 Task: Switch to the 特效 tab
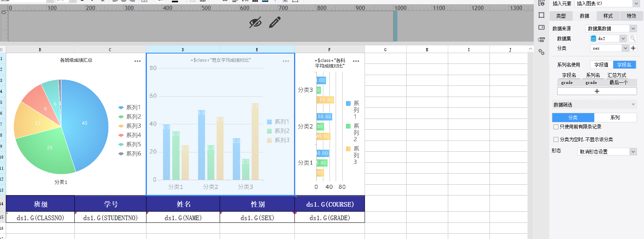[x=631, y=16]
